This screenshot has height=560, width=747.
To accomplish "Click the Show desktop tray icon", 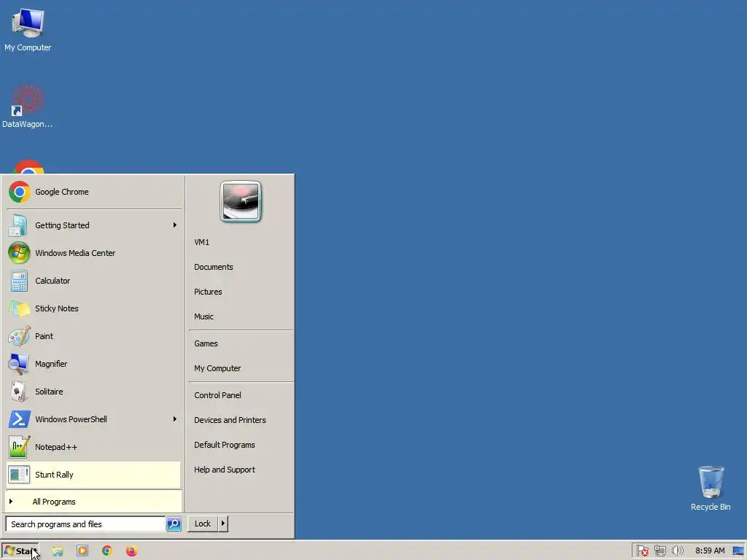I will tap(738, 551).
